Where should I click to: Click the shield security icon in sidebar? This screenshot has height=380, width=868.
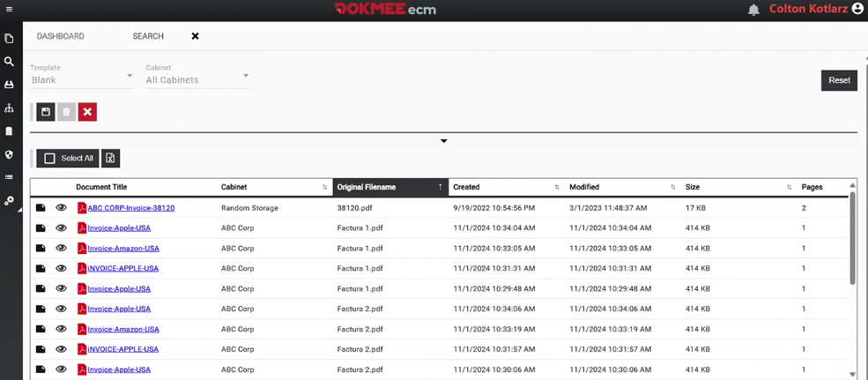tap(9, 154)
